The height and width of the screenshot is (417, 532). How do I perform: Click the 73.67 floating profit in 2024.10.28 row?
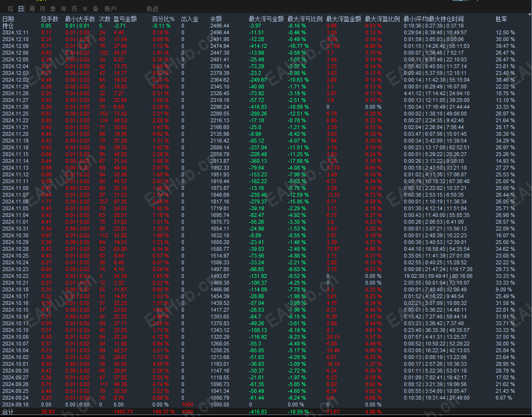[x=333, y=249]
